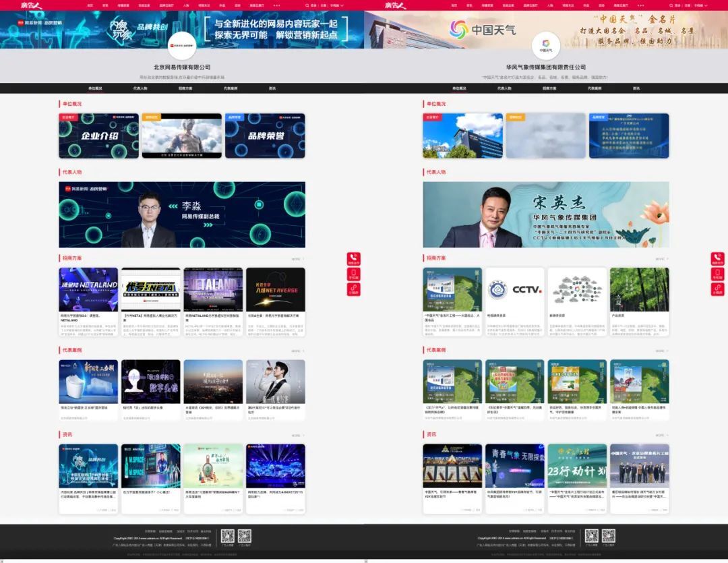Image resolution: width=728 pixels, height=563 pixels.
Task: Click the floating mobile-device icon on China Weather page
Action: point(717,274)
